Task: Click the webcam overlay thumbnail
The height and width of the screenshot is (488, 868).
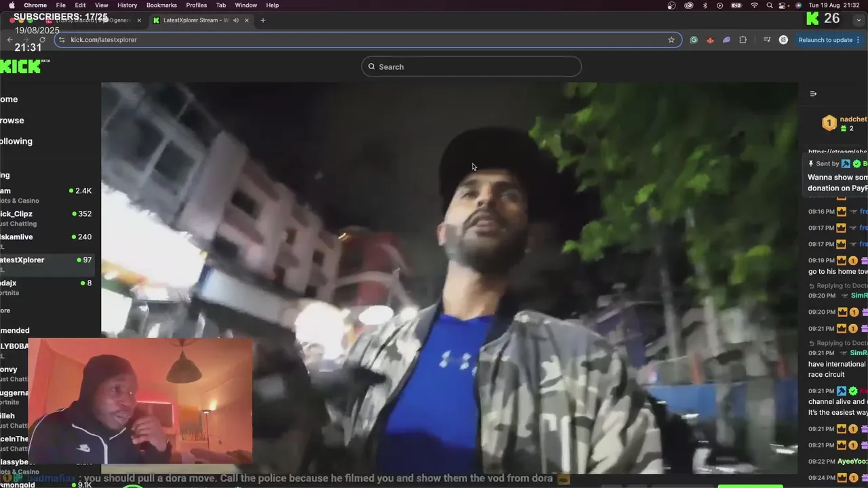Action: click(x=140, y=401)
